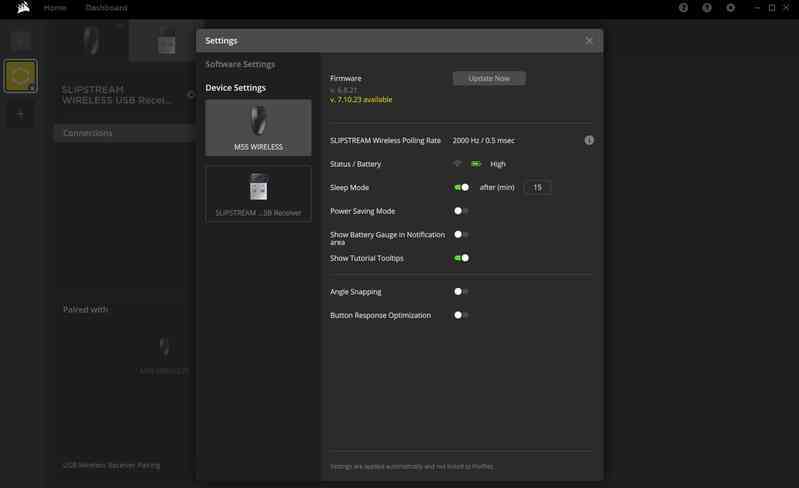Click USB Wireless Receiver Pairing link
The width and height of the screenshot is (799, 488).
click(111, 465)
